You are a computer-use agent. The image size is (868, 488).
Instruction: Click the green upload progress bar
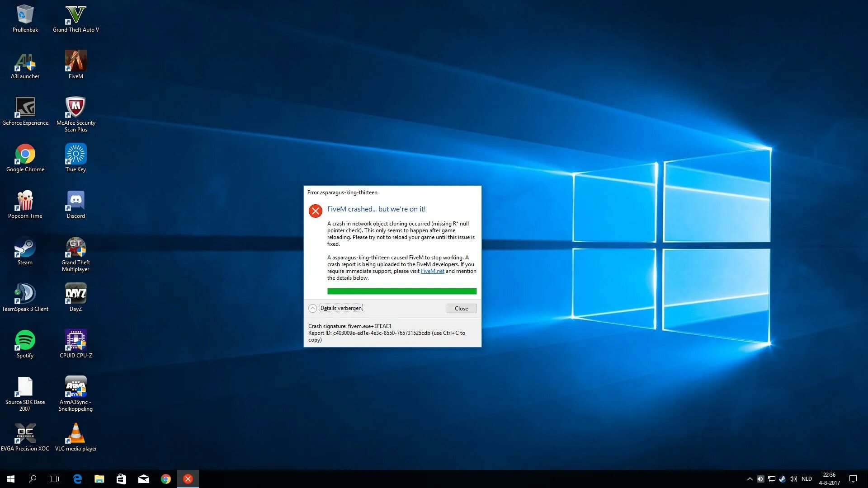[401, 291]
